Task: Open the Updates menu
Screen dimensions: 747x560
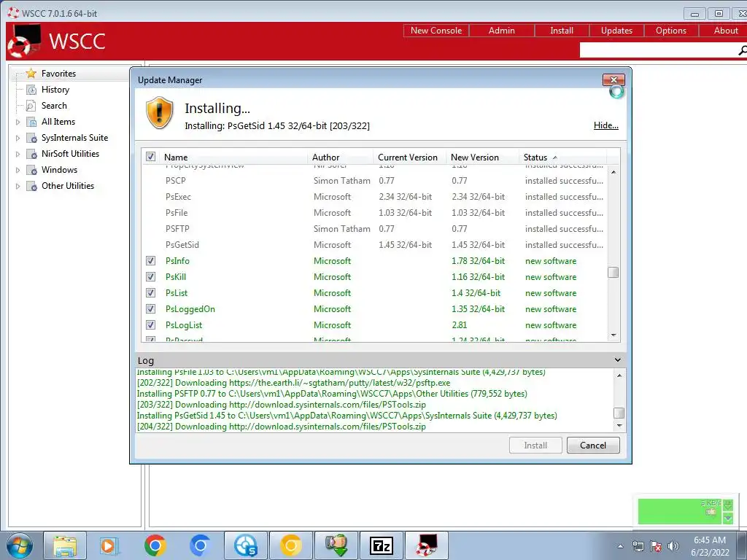Action: 616,31
